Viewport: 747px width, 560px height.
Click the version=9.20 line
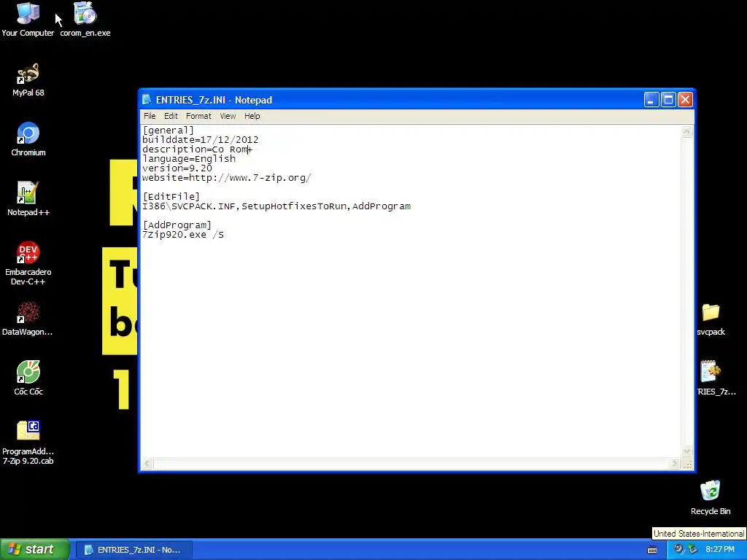177,168
